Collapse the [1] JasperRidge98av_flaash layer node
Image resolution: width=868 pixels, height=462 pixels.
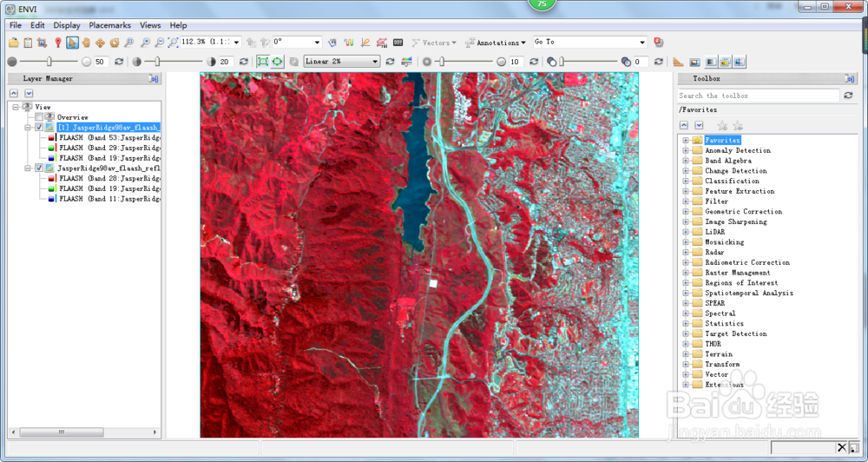click(27, 128)
